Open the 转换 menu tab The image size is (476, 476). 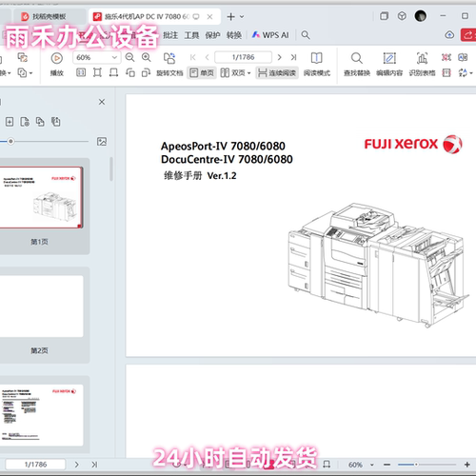point(234,35)
